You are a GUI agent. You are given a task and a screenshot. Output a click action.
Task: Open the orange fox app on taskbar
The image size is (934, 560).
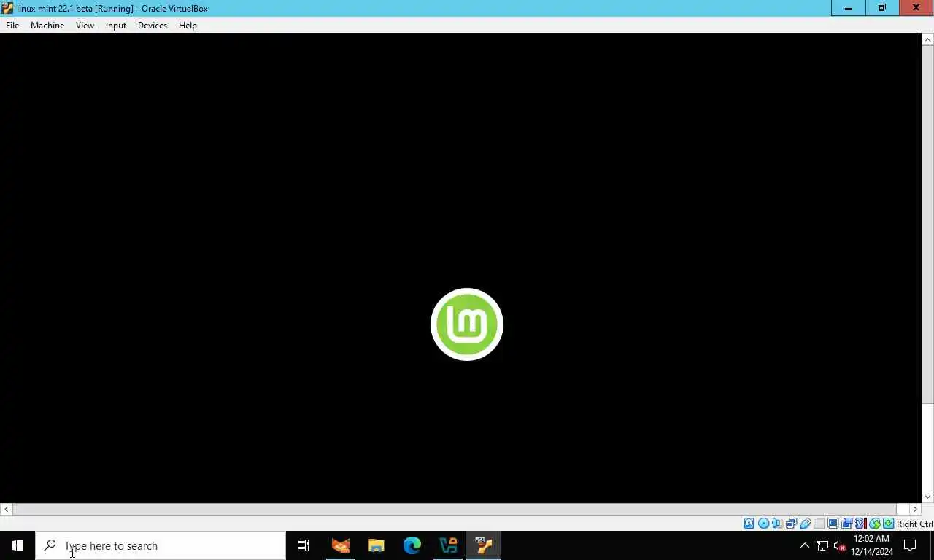coord(341,545)
